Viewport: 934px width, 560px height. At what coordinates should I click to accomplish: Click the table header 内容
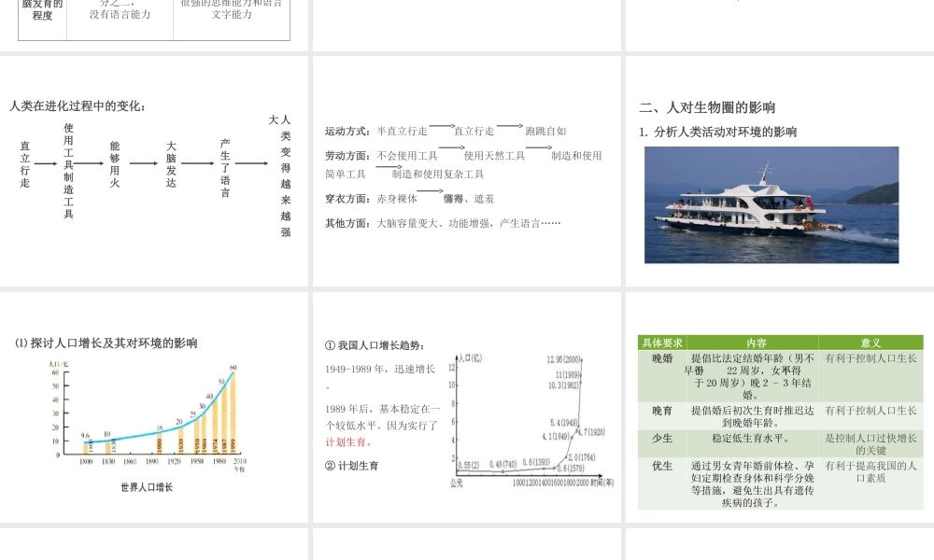(x=756, y=343)
